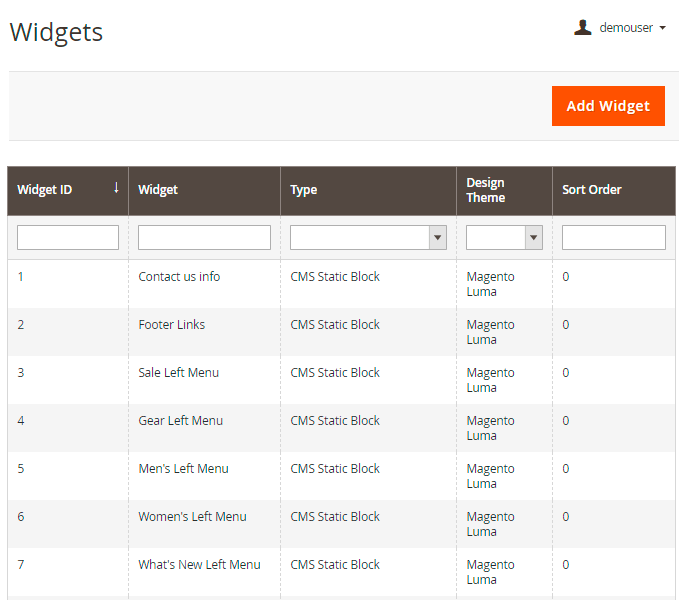This screenshot has width=685, height=600.
Task: Click the Widget ID sort arrow icon
Action: point(116,187)
